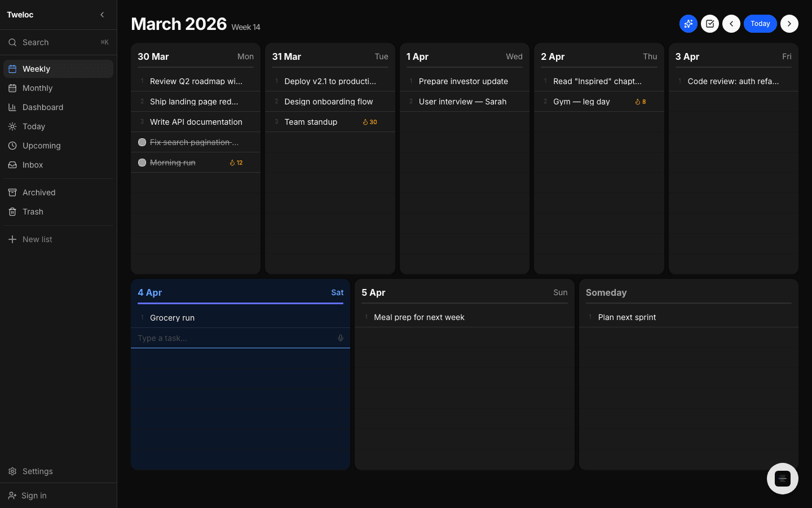Open the AI assistant sparkle icon
The height and width of the screenshot is (508, 812).
coord(688,24)
